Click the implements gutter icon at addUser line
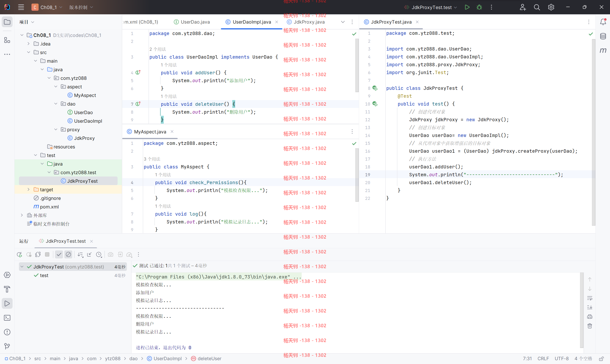The height and width of the screenshot is (364, 610). 138,72
